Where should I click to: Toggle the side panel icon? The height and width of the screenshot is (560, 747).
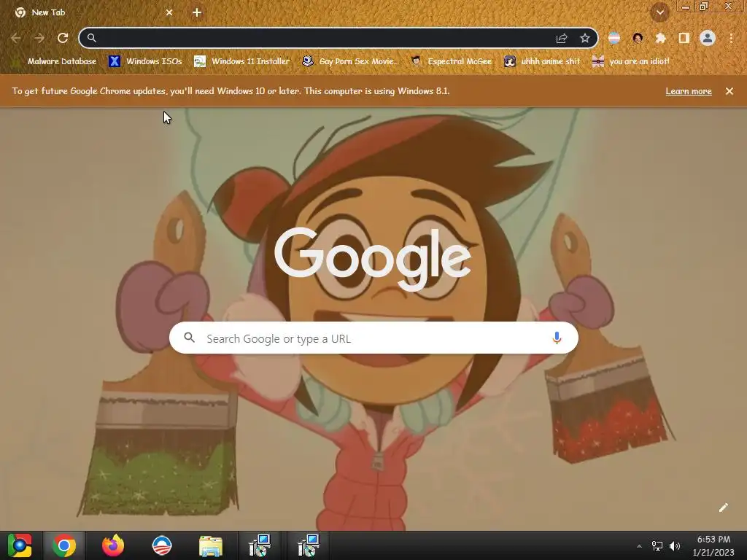pos(684,38)
